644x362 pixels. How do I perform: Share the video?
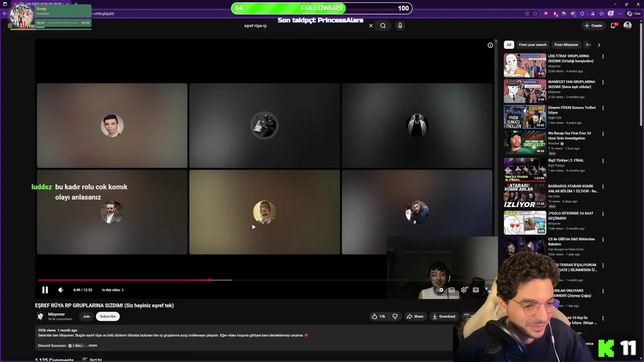(415, 316)
